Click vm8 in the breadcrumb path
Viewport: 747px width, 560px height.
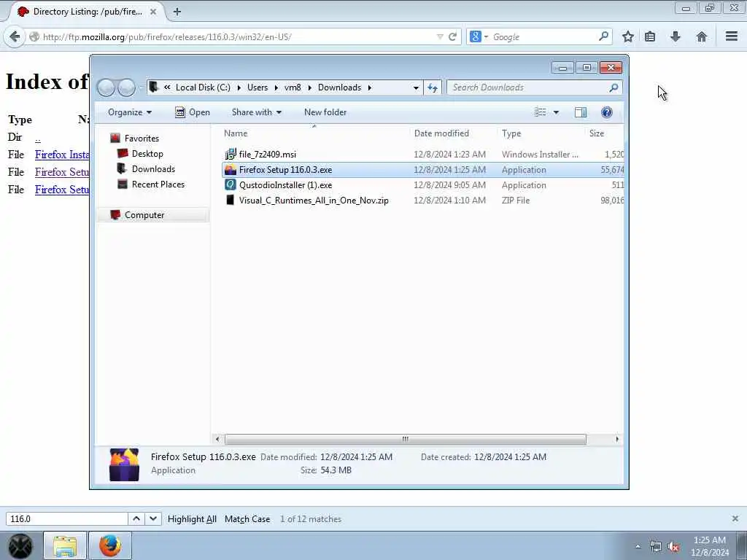293,87
